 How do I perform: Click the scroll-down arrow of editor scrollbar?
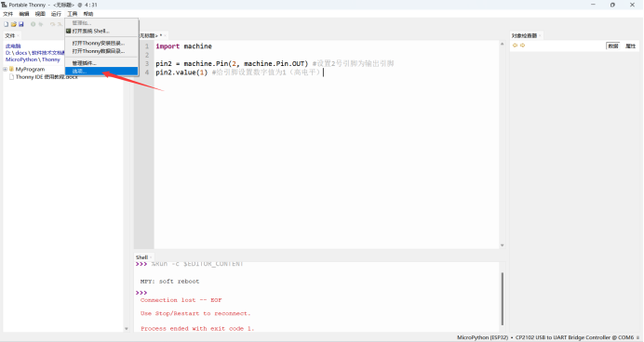(x=502, y=245)
